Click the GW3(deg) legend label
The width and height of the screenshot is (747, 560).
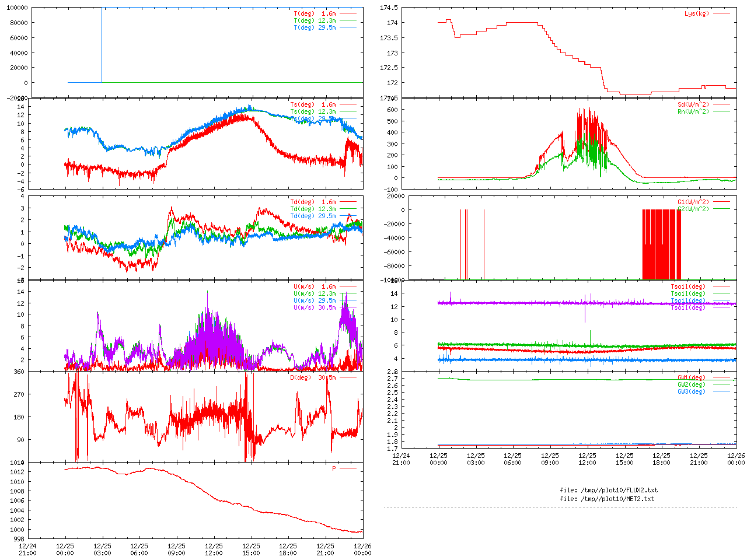(691, 391)
